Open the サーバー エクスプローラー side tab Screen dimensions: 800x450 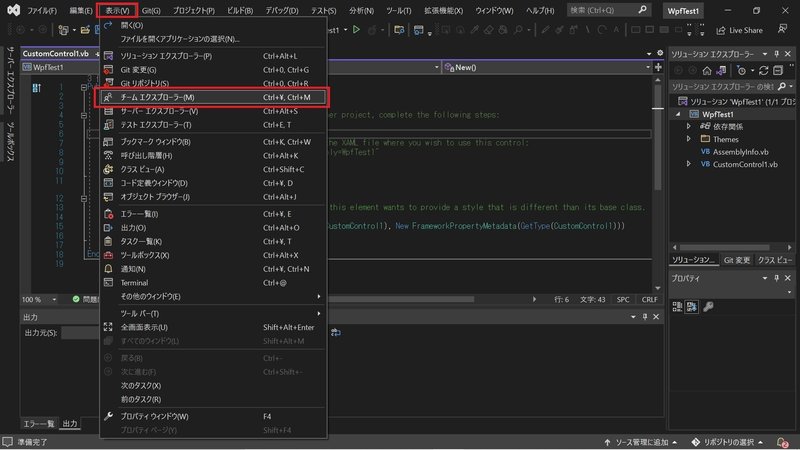click(x=10, y=80)
